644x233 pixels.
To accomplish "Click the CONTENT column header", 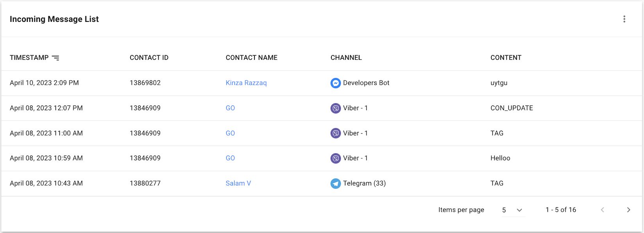I will (x=506, y=58).
